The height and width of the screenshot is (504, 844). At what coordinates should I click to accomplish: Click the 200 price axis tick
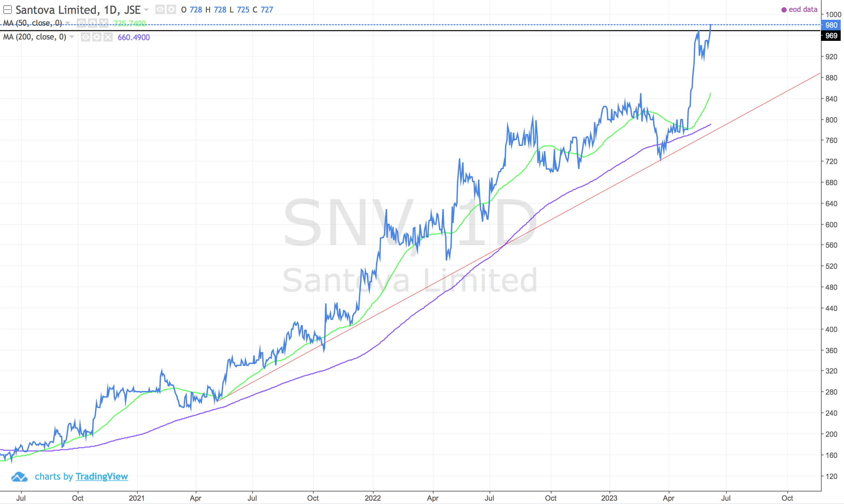point(831,434)
